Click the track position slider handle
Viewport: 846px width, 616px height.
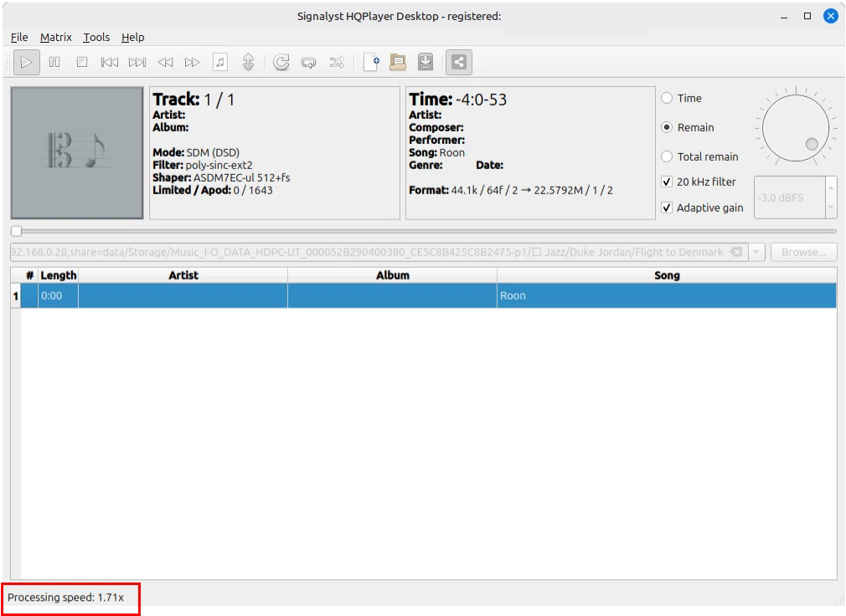pos(16,231)
